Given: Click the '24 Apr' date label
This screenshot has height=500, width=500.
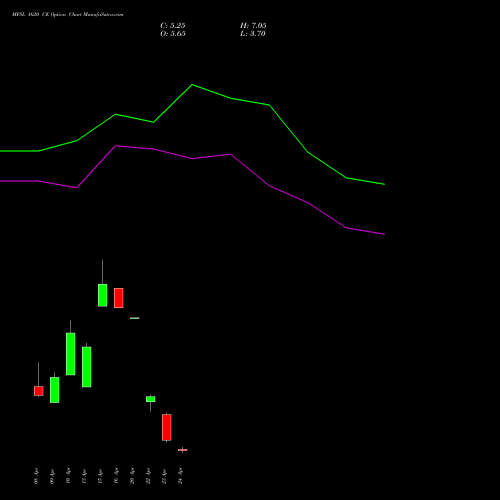Looking at the screenshot, I should pyautogui.click(x=180, y=476).
